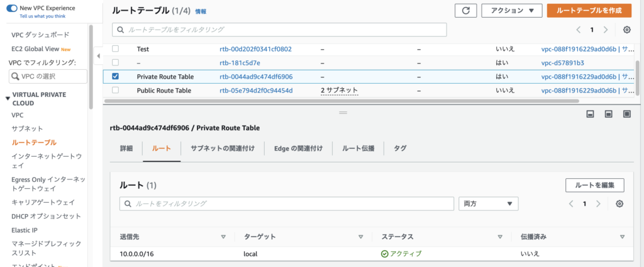The height and width of the screenshot is (267, 644).
Task: Open マネージドプレフィックスリスト in sidebar
Action: (47, 248)
